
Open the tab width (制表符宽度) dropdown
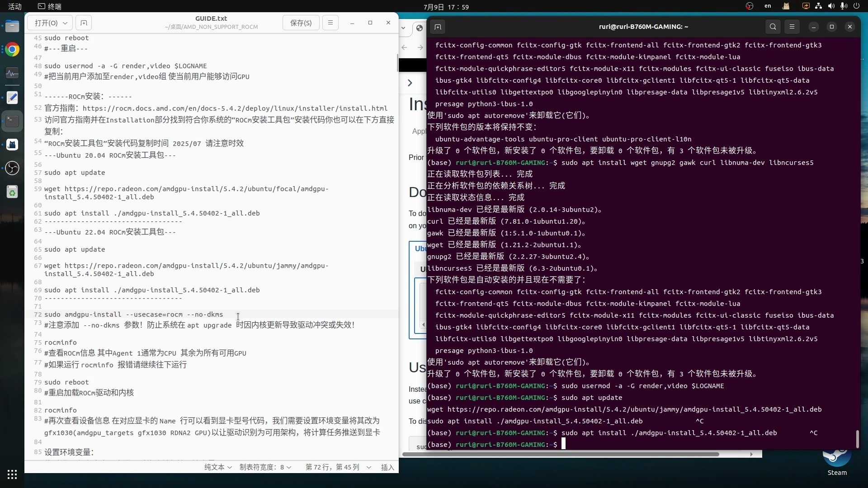click(265, 467)
